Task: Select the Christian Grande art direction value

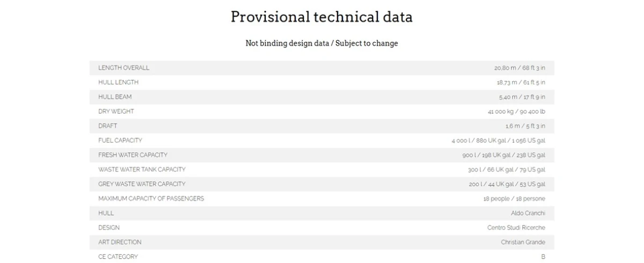Action: (x=523, y=242)
